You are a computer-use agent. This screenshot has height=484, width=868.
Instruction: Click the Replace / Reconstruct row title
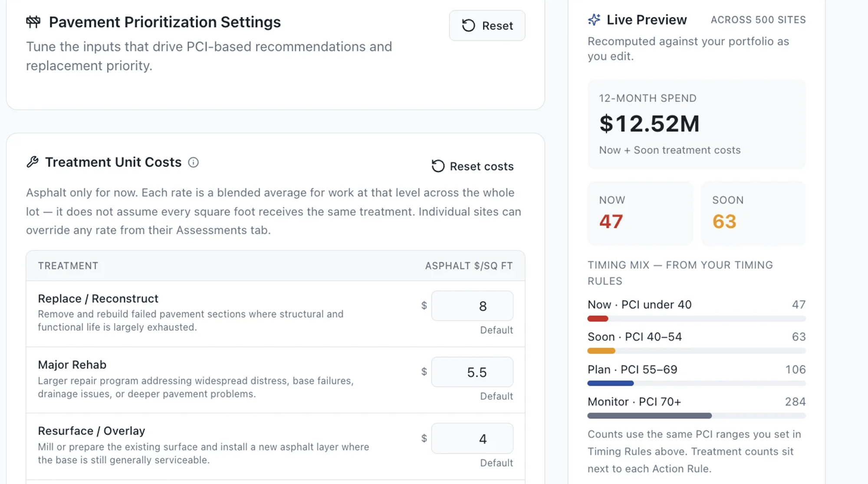pyautogui.click(x=98, y=299)
